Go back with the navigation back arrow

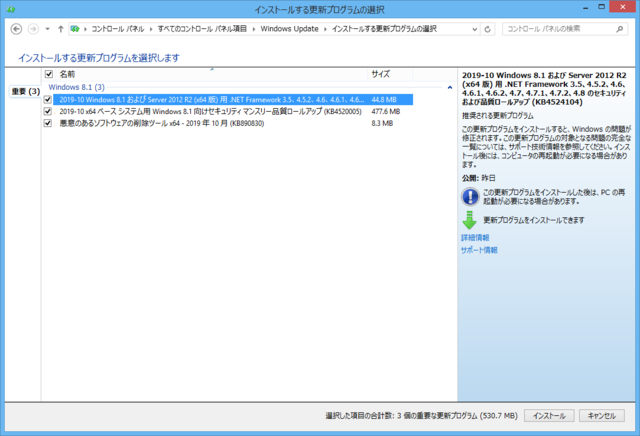[x=16, y=29]
